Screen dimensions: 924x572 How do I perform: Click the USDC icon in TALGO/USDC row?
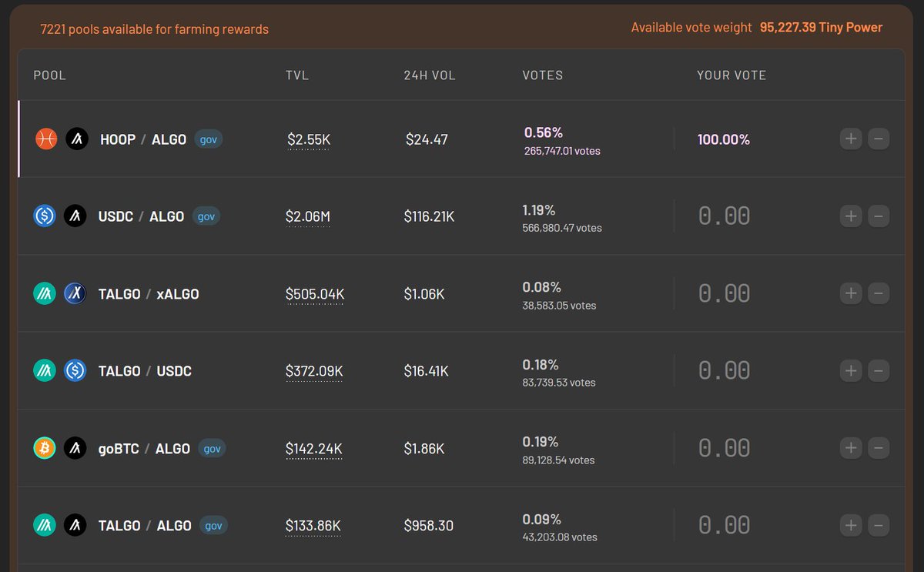(x=74, y=370)
